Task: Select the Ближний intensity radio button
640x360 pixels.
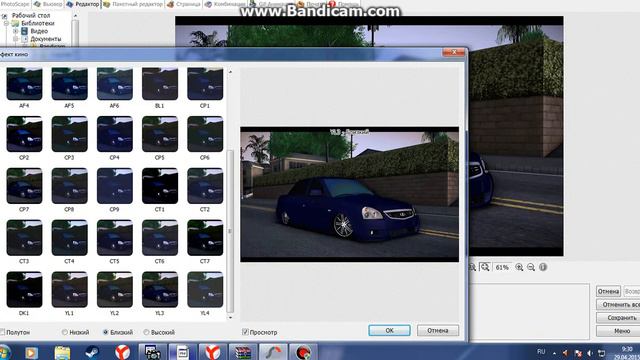Action: [x=106, y=332]
